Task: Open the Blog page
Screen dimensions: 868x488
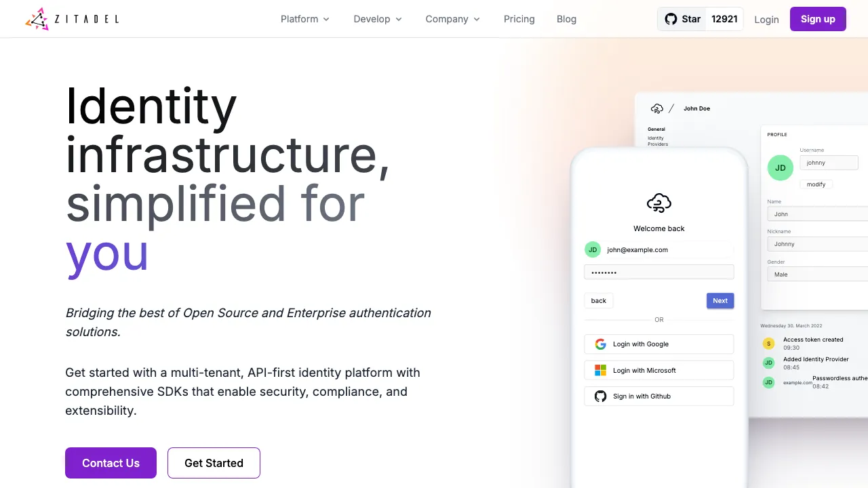Action: [566, 19]
